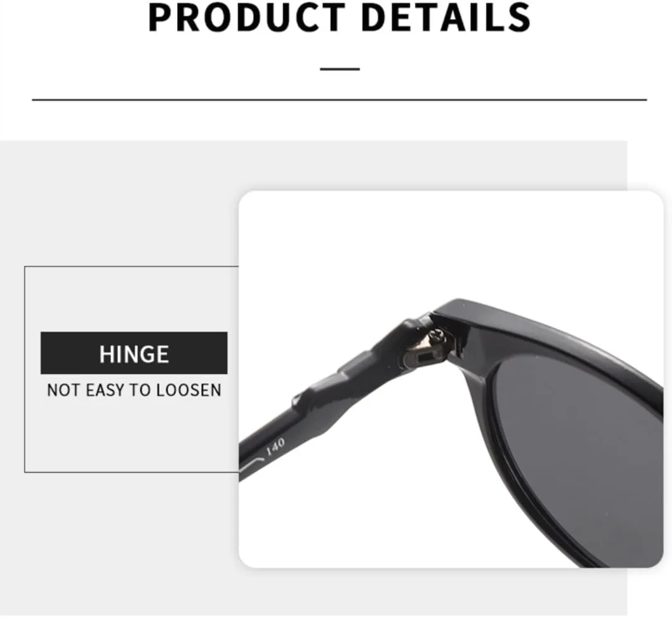Click the thin outlined box around the HINGE label
Image resolution: width=672 pixels, height=617 pixels.
pyautogui.click(x=131, y=370)
